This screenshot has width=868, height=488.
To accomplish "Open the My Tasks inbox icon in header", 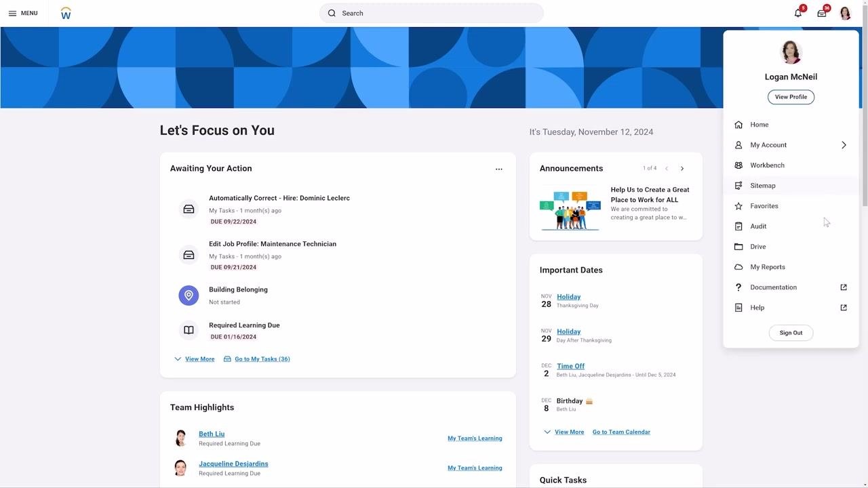I will point(822,13).
